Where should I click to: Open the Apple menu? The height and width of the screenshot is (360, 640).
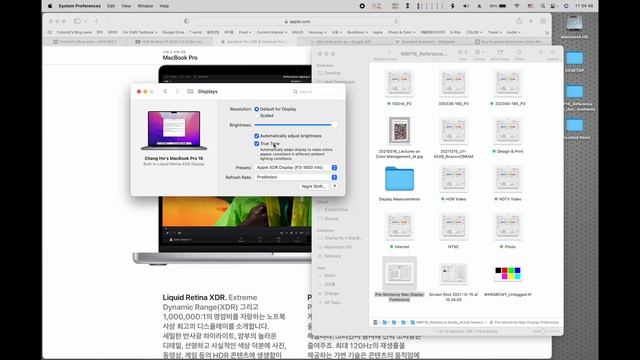[50, 6]
